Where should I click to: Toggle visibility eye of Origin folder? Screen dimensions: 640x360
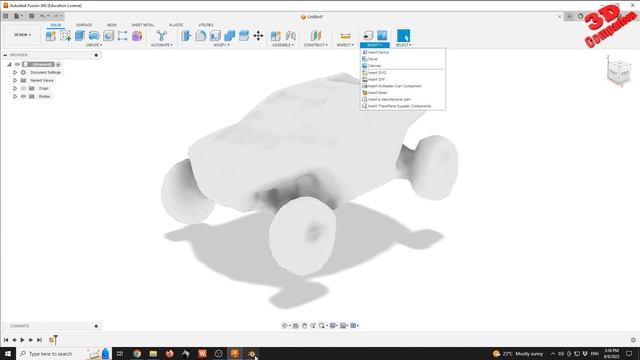(x=23, y=88)
